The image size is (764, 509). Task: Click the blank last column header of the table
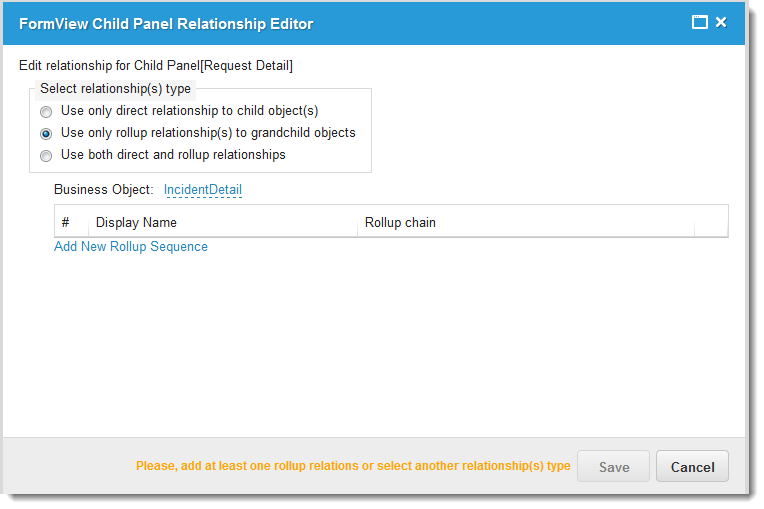click(710, 222)
